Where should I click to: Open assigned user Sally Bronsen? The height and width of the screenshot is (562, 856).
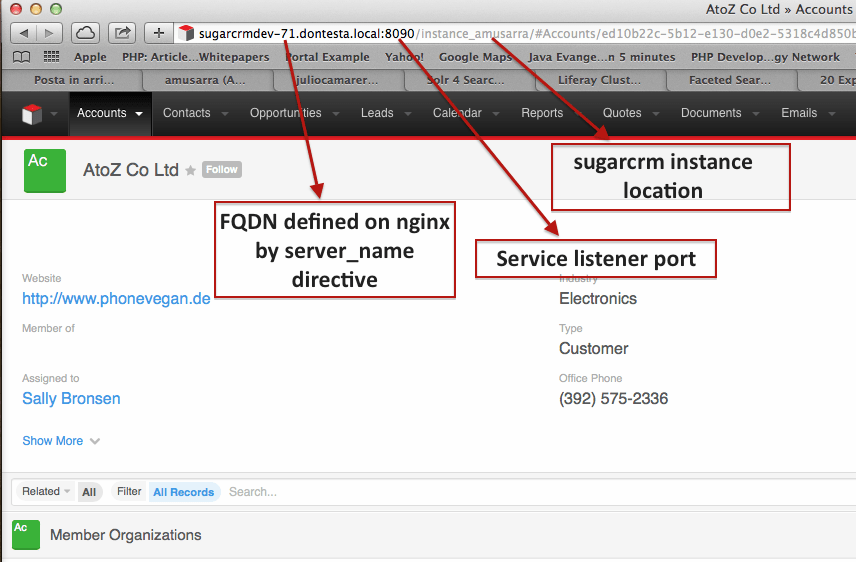click(x=72, y=399)
